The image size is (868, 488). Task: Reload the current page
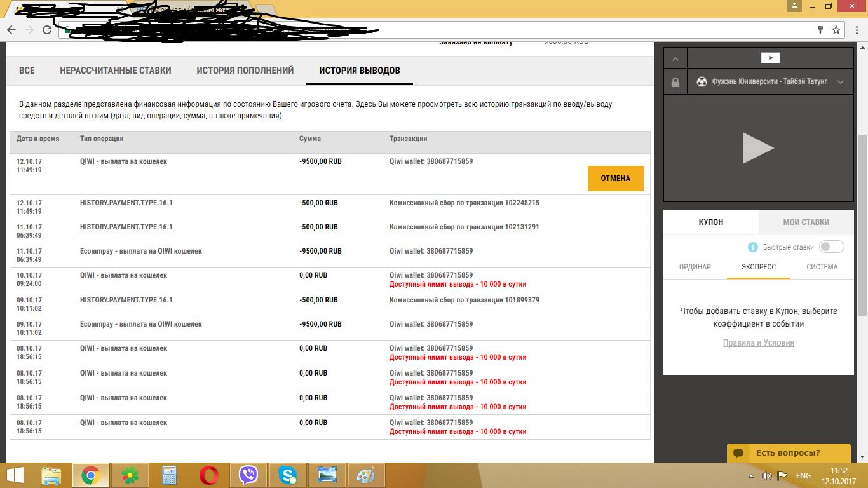(47, 30)
